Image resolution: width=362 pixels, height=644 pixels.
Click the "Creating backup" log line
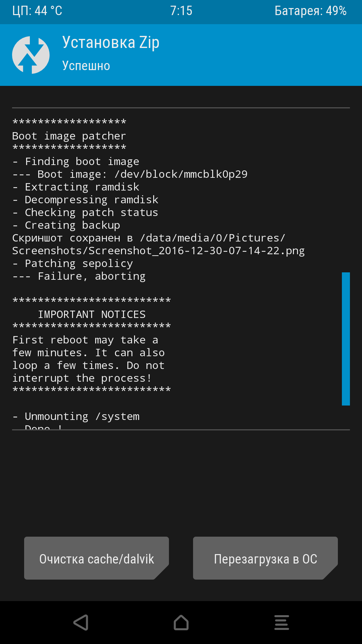click(72, 225)
